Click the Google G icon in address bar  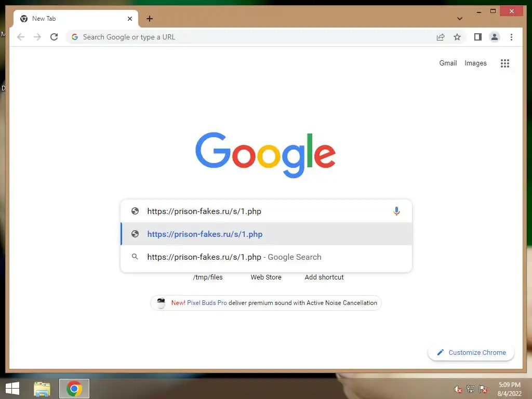75,37
